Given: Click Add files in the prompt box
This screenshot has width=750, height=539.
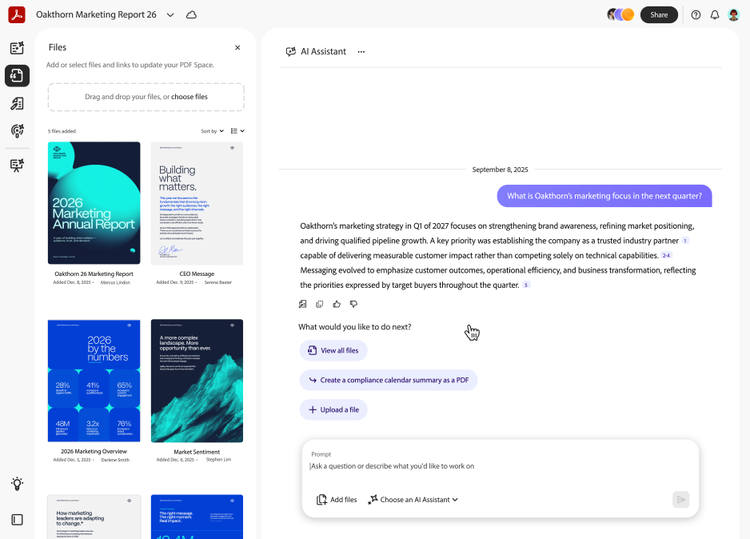Looking at the screenshot, I should (337, 500).
